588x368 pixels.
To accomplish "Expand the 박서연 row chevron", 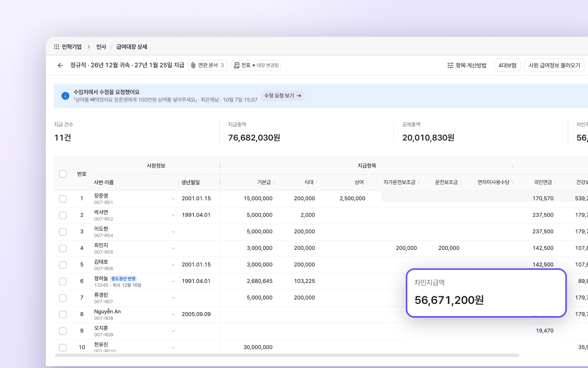I will (173, 215).
